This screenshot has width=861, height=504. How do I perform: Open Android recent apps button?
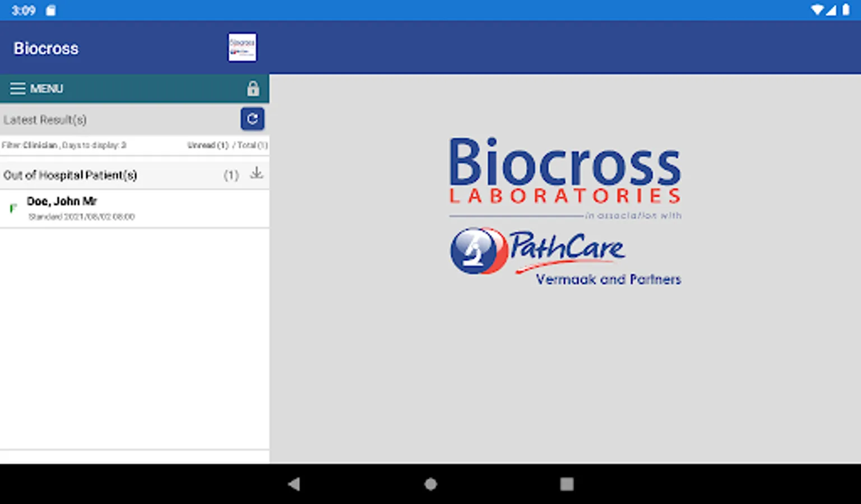point(567,484)
